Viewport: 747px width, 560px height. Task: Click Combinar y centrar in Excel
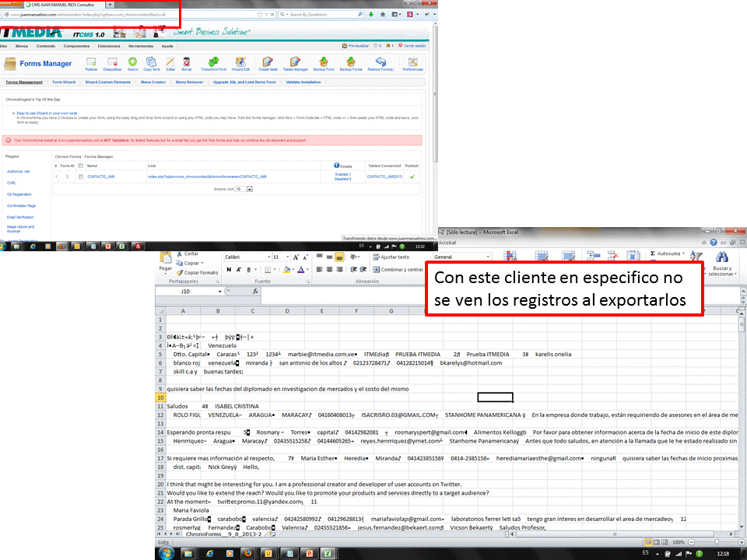pyautogui.click(x=398, y=270)
